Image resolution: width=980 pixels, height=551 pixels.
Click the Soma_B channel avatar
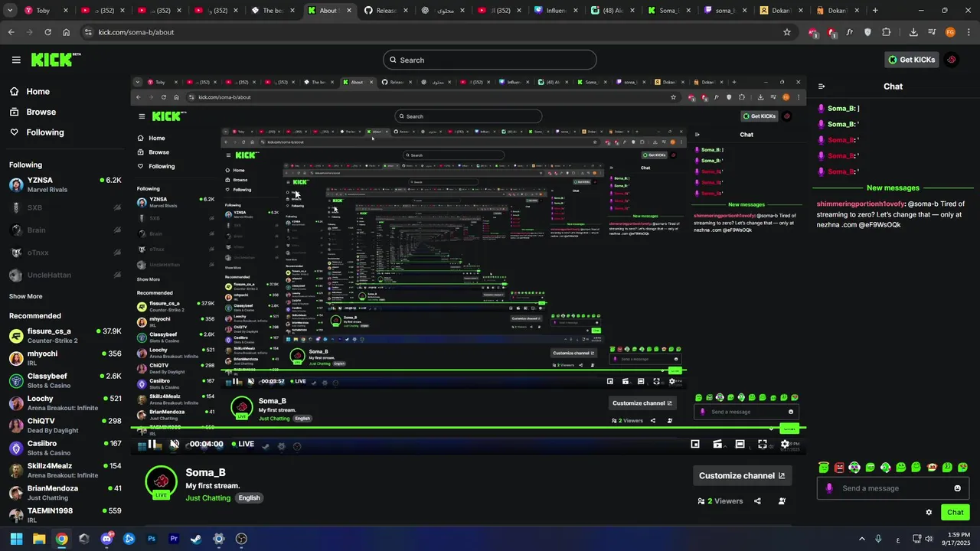161,482
